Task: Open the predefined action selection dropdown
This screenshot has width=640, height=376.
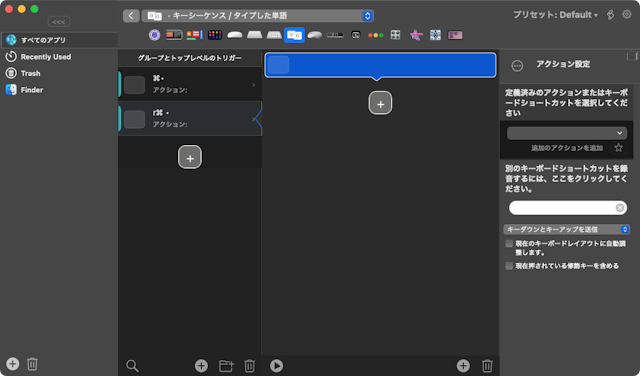Action: [x=567, y=133]
